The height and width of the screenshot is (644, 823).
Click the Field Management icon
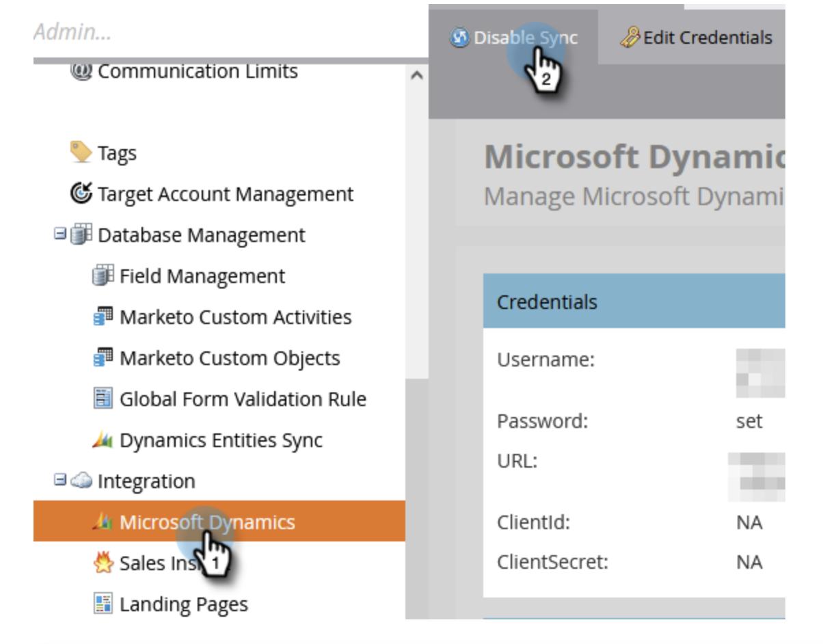(103, 276)
